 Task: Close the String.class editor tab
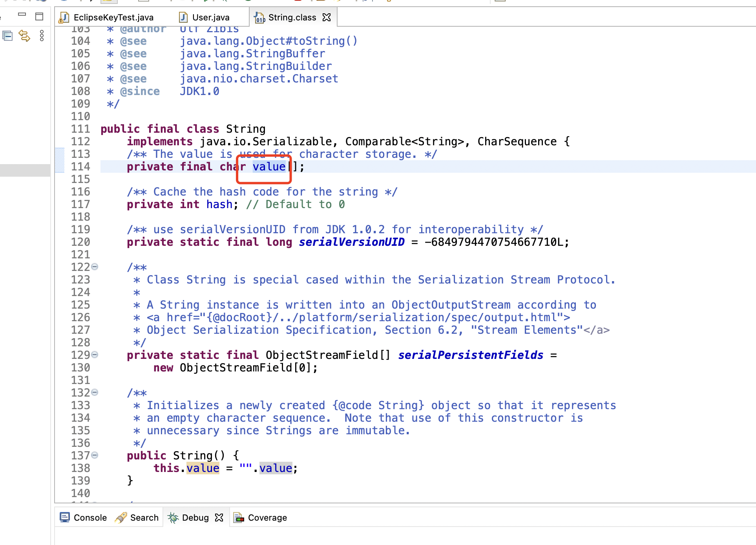pyautogui.click(x=327, y=17)
